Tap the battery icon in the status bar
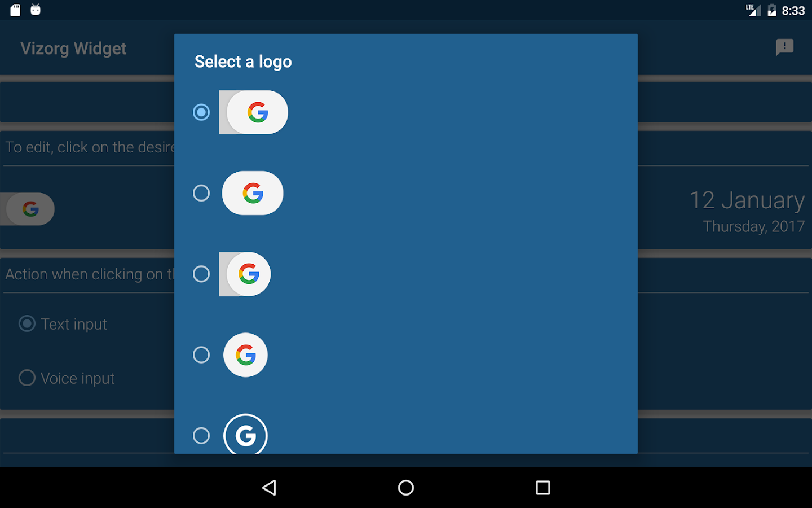Screen dimensions: 812x508 pos(772,10)
